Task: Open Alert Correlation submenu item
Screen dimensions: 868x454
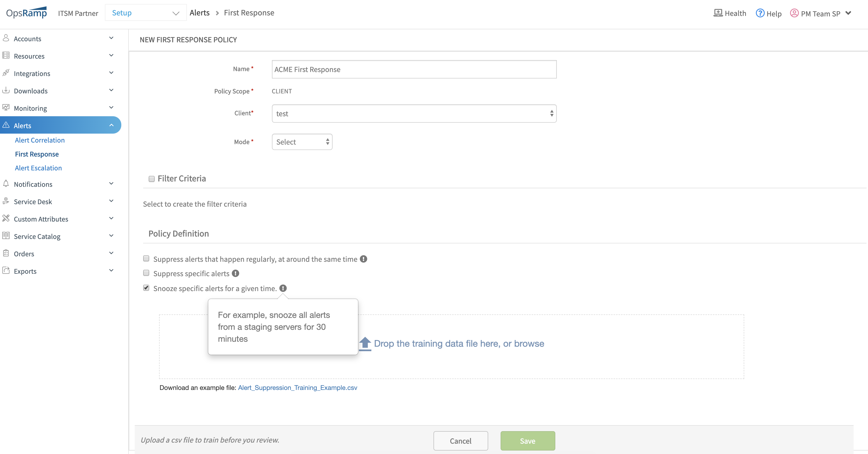Action: click(x=40, y=140)
